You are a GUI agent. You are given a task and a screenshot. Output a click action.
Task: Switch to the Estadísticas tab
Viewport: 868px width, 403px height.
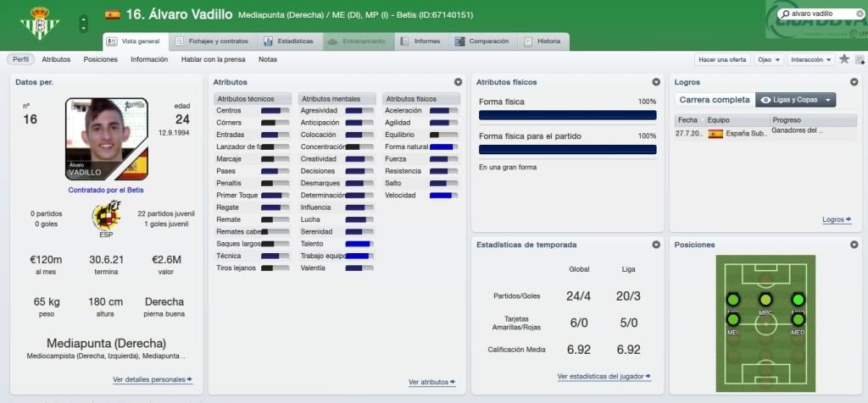tap(289, 41)
